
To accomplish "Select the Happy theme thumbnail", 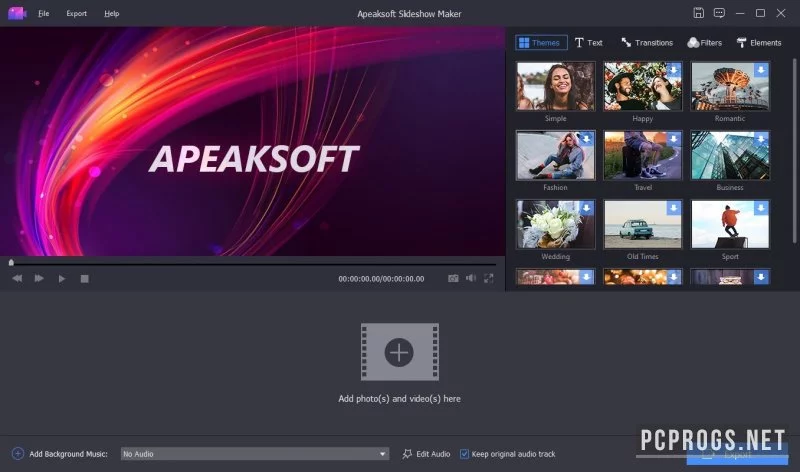I will [x=642, y=86].
